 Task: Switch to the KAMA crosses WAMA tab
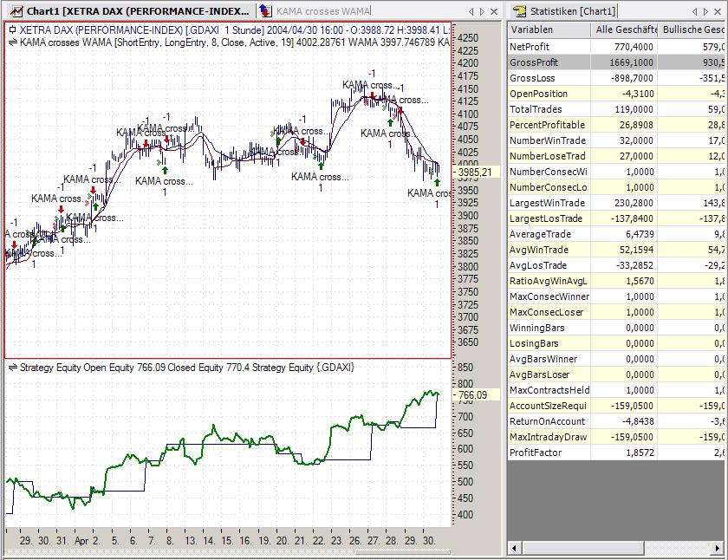click(322, 11)
